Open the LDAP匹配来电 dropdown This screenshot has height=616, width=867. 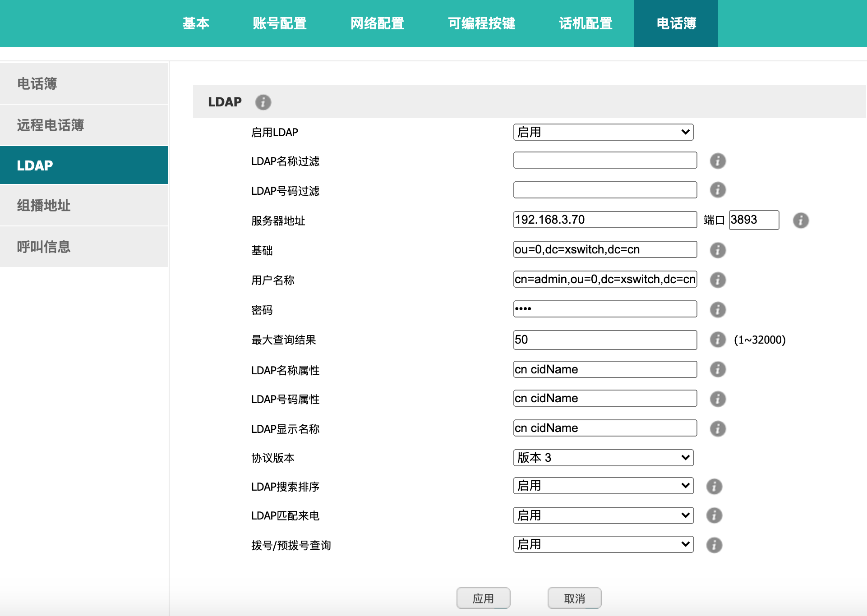(603, 515)
